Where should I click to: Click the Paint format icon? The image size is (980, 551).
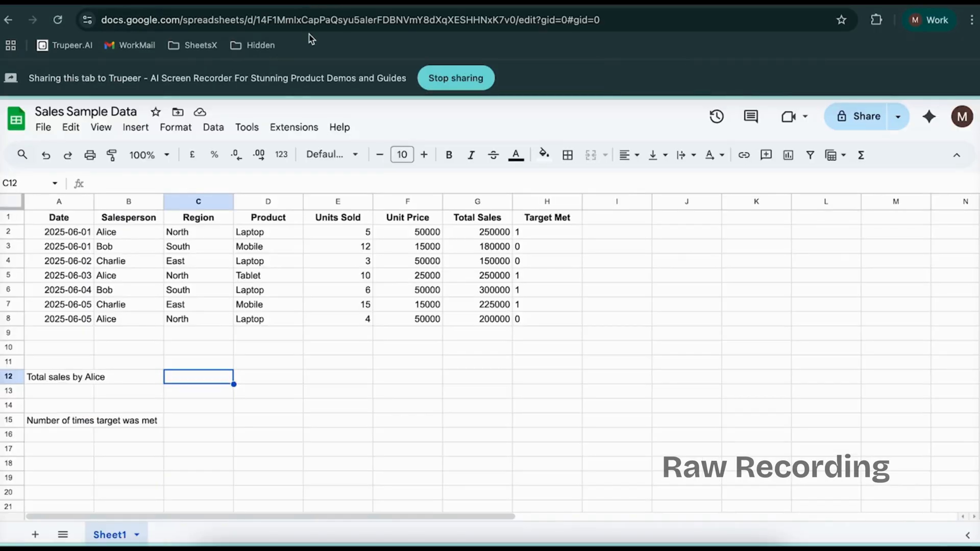(x=112, y=155)
